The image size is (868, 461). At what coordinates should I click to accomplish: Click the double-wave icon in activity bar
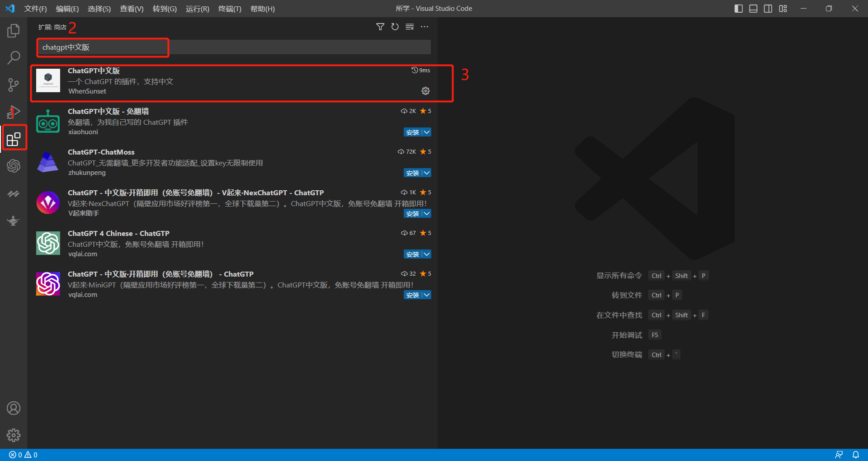(14, 193)
